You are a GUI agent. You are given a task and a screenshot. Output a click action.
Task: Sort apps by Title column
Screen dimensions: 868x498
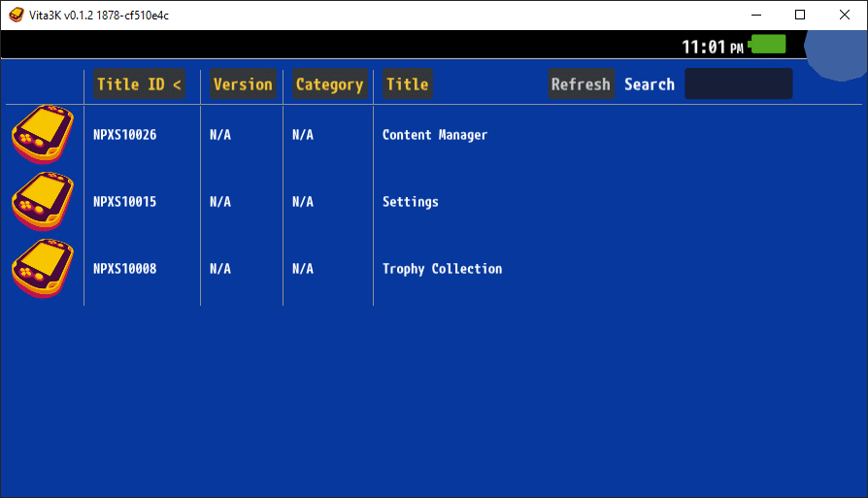click(408, 84)
